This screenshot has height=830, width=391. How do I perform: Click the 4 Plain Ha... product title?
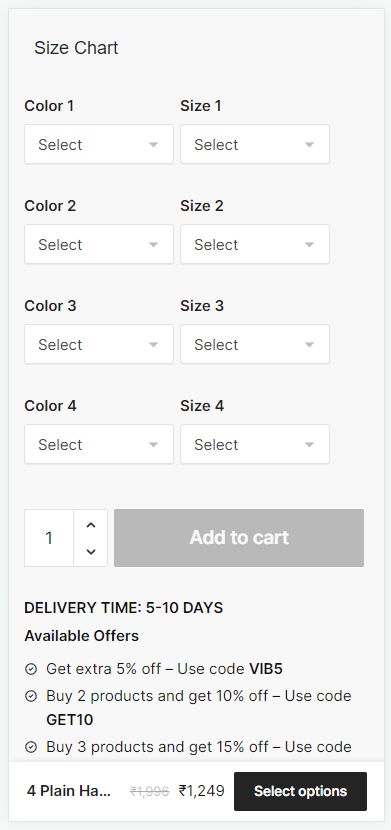pos(69,791)
